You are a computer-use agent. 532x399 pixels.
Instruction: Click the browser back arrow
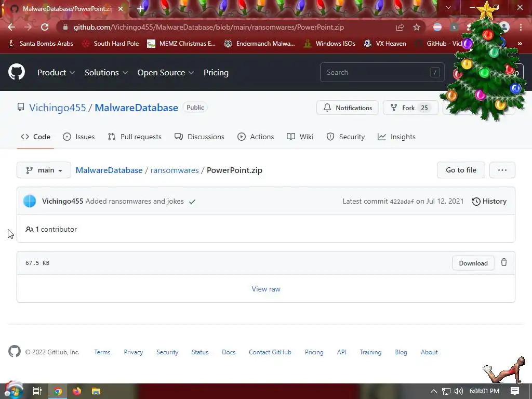pyautogui.click(x=11, y=27)
